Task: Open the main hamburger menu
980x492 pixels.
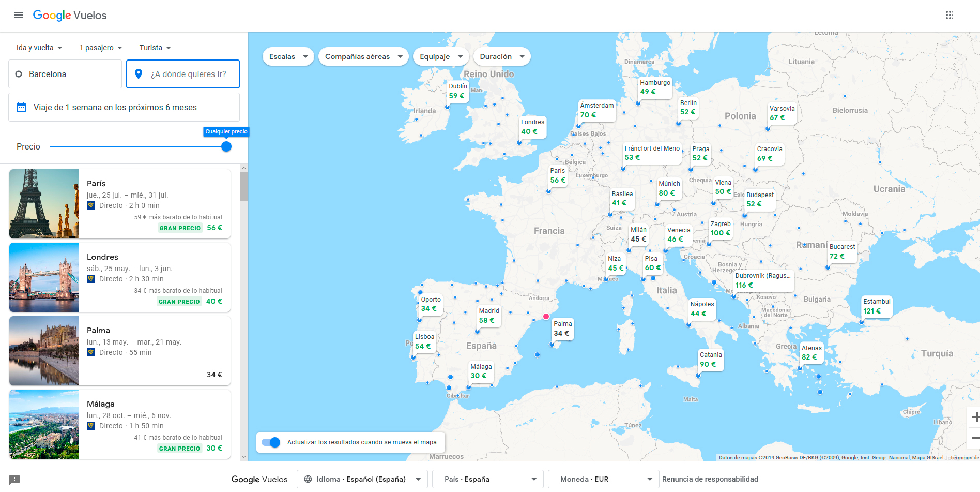Action: click(19, 15)
